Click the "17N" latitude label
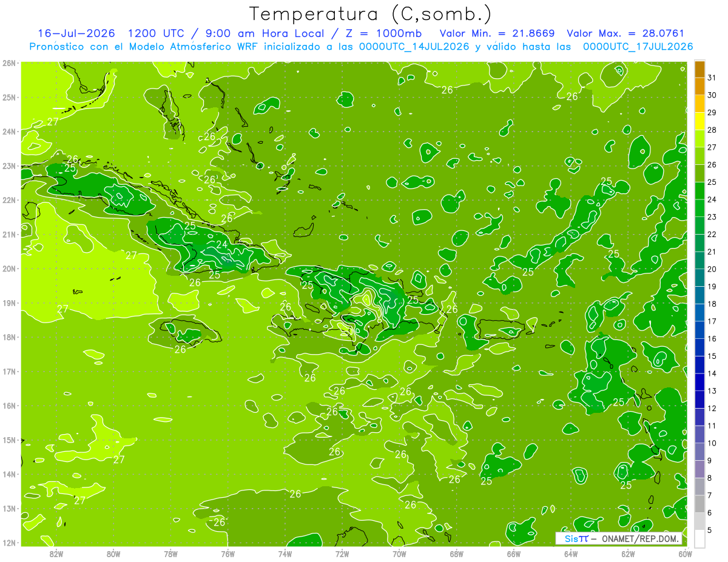The height and width of the screenshot is (562, 728). click(8, 371)
